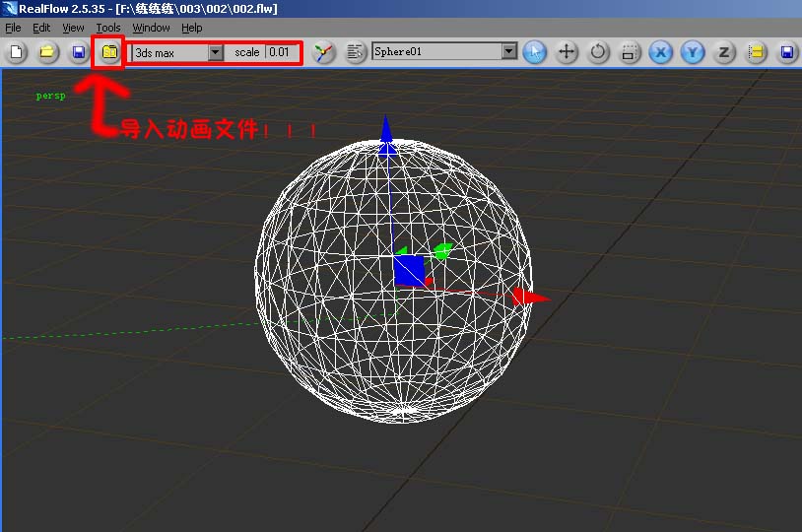
Task: Click the object list icon
Action: 355,52
